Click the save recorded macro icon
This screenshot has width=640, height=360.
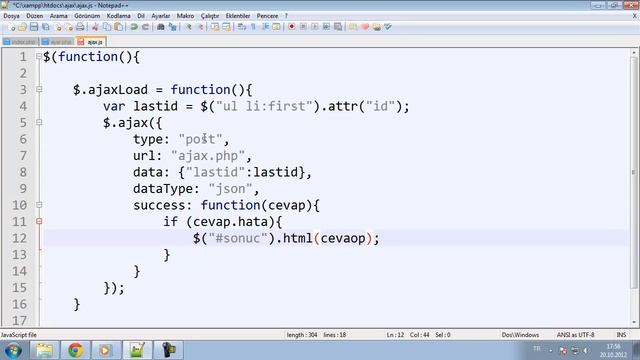coord(338,27)
